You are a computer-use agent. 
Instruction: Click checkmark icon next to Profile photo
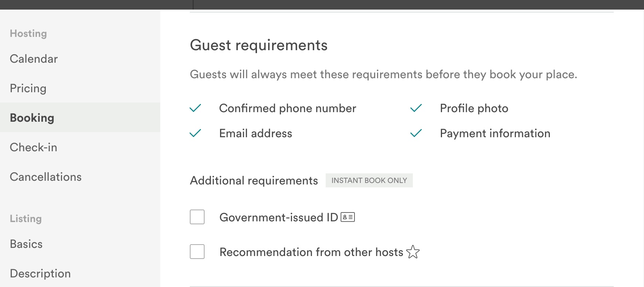pyautogui.click(x=416, y=108)
